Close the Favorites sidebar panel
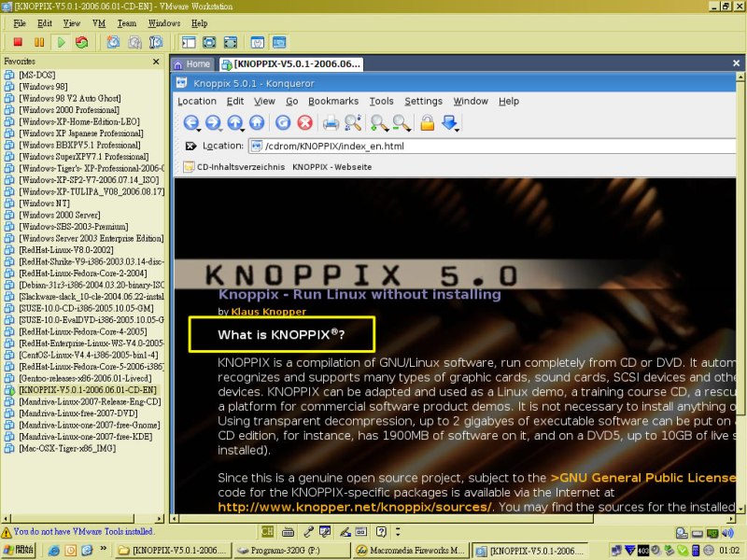747x560 pixels. 156,62
